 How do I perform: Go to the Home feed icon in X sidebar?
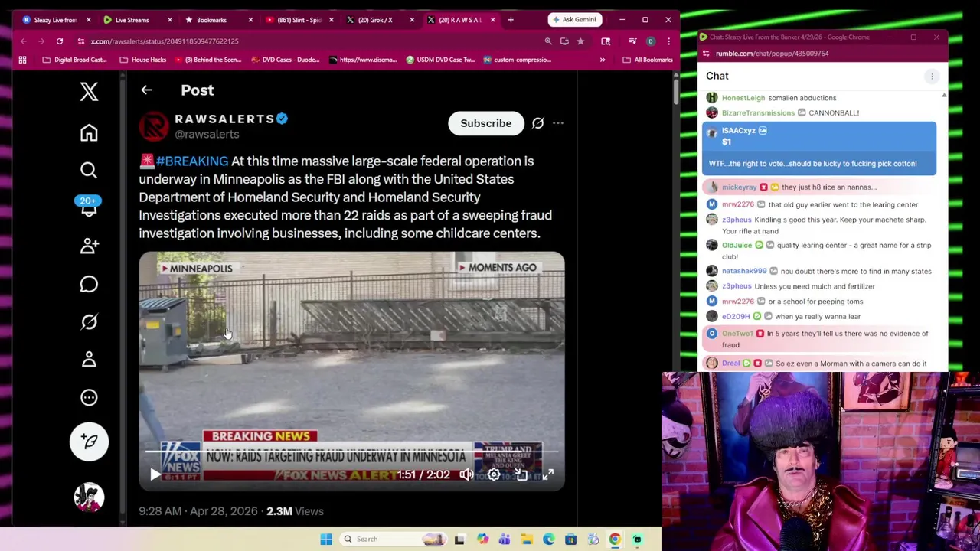[89, 133]
